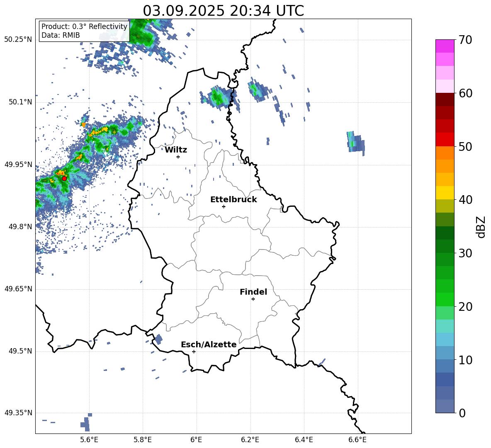Image resolution: width=491 pixels, height=448 pixels.
Task: Click the 49.95°N latitude label
Action: [18, 165]
